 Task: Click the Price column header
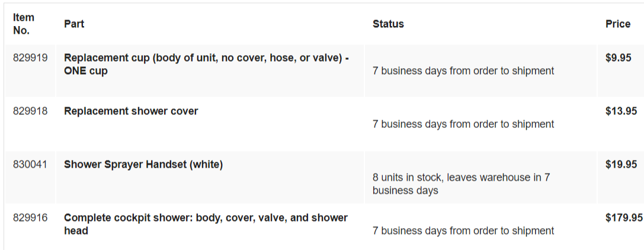[618, 24]
